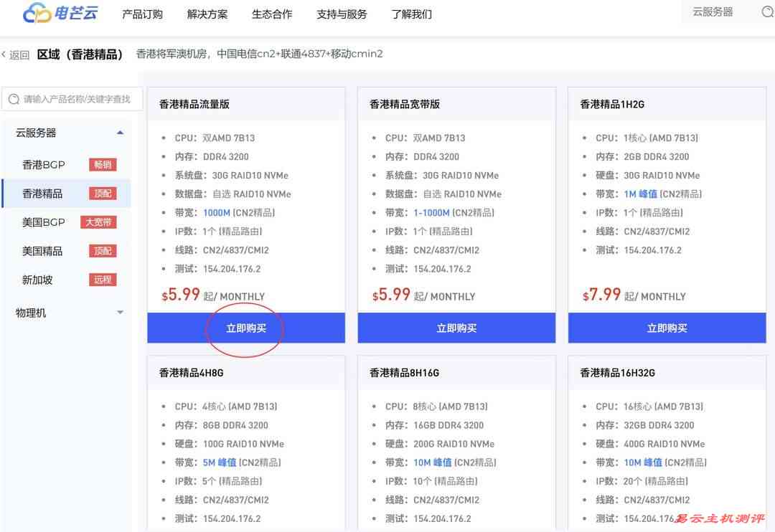Viewport: 775px width, 532px height.
Task: Click the search magnifier icon at top right
Action: coord(767,12)
